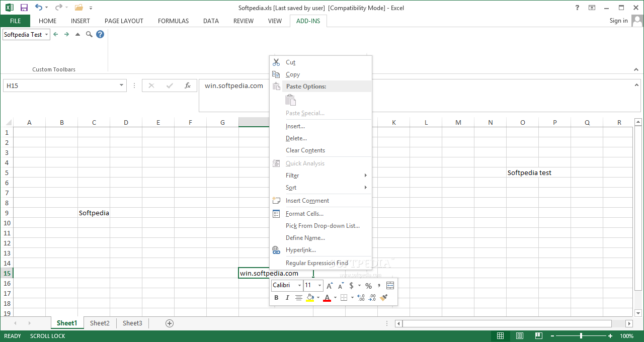The width and height of the screenshot is (644, 342).
Task: Choose Copy from context menu
Action: pyautogui.click(x=321, y=74)
